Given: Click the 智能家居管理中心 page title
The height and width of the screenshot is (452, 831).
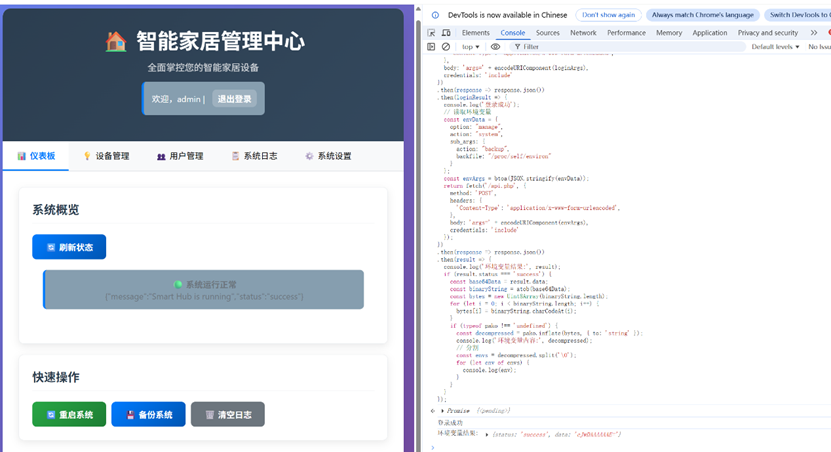Looking at the screenshot, I should 220,41.
